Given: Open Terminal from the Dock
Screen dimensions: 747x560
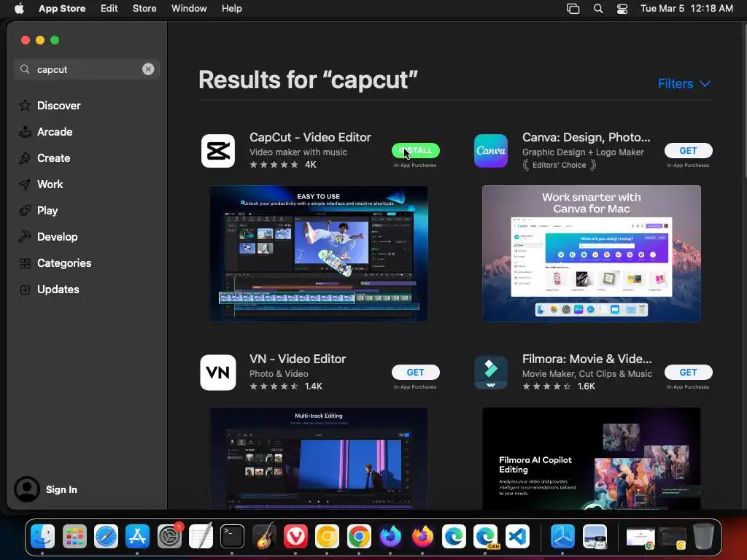Looking at the screenshot, I should tap(232, 536).
